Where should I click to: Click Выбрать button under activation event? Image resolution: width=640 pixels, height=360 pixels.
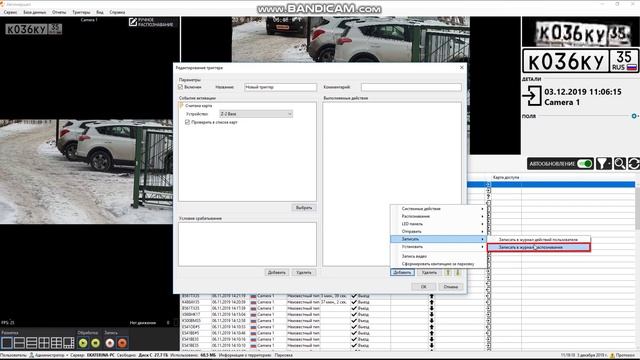tap(304, 208)
